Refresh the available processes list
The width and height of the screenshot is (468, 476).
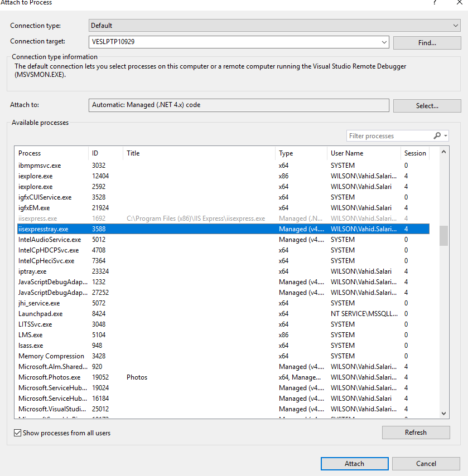(416, 433)
